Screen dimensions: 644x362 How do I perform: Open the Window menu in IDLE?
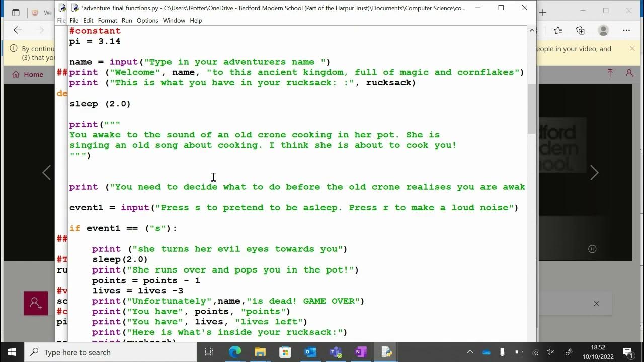174,20
